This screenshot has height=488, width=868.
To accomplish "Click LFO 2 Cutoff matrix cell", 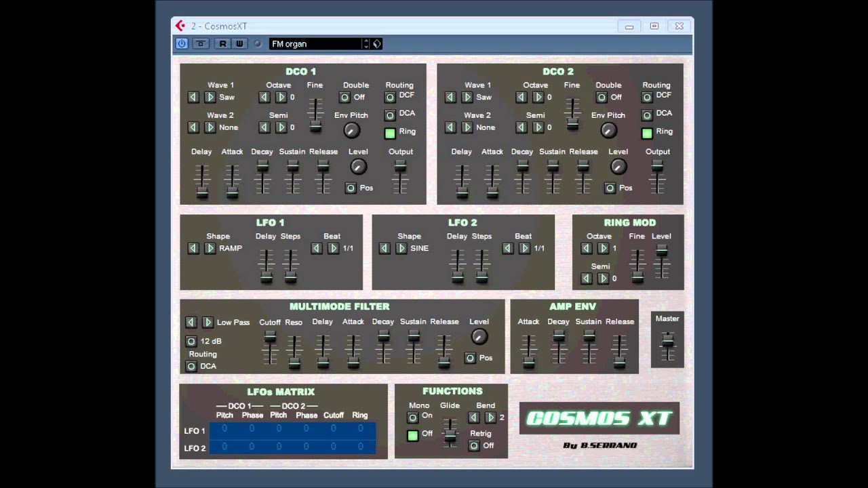I will [x=333, y=447].
